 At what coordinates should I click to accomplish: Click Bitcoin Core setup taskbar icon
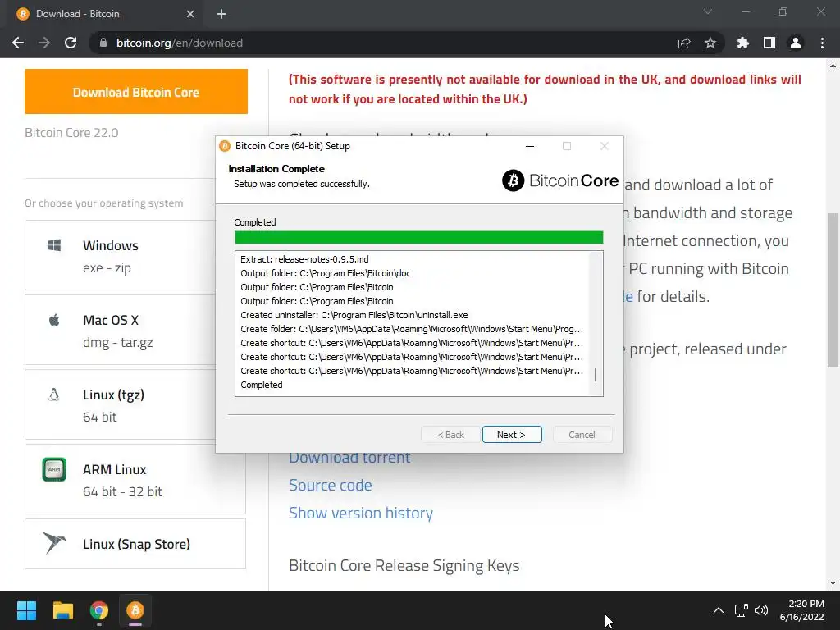coord(135,610)
